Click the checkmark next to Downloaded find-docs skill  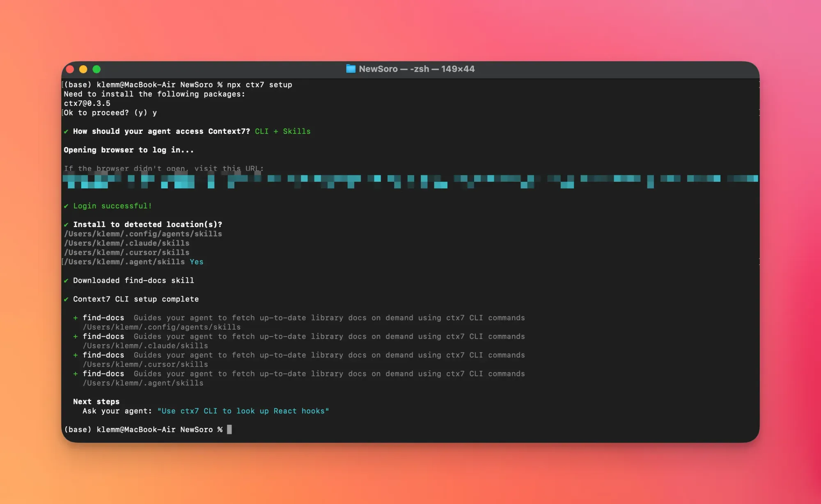(66, 281)
